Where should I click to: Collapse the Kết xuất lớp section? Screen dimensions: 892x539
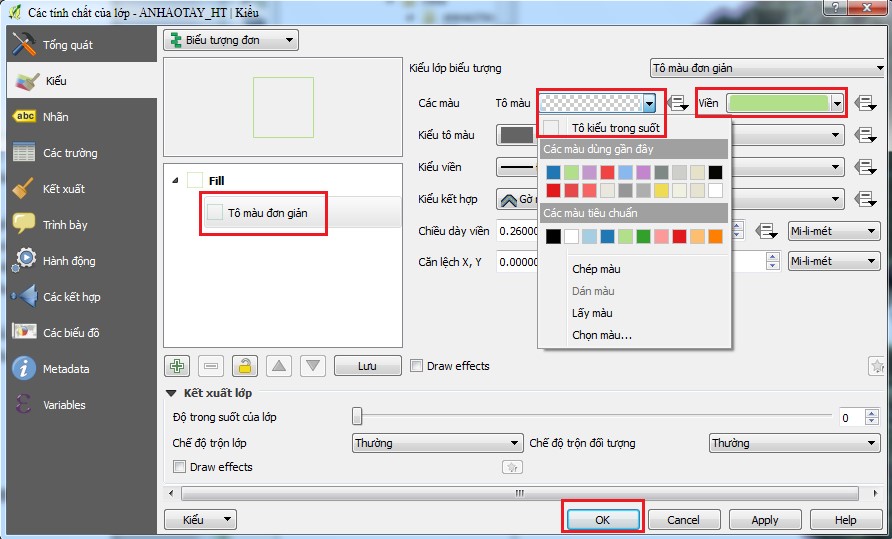click(x=171, y=393)
